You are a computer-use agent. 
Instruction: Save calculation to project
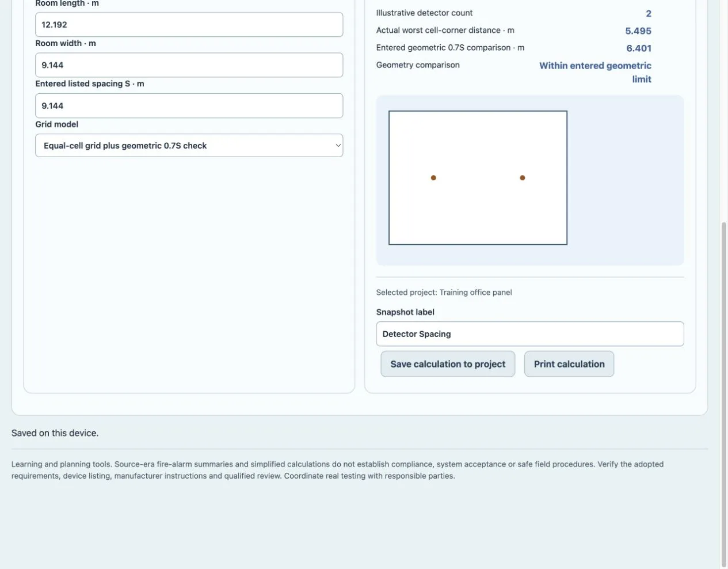448,364
